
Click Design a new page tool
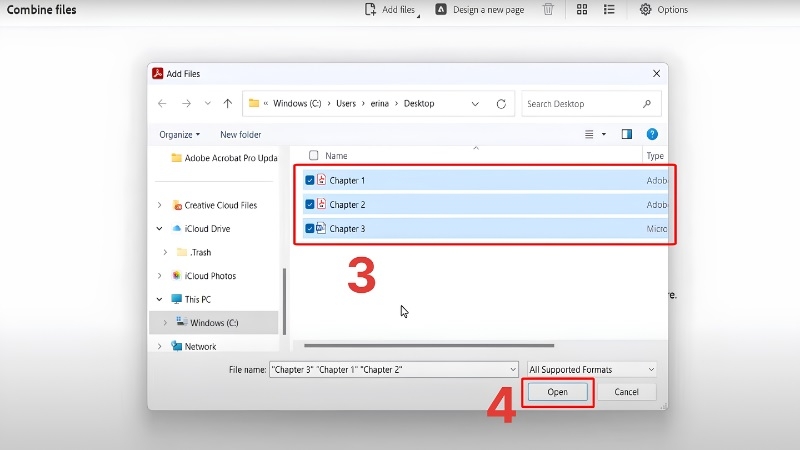[x=480, y=10]
